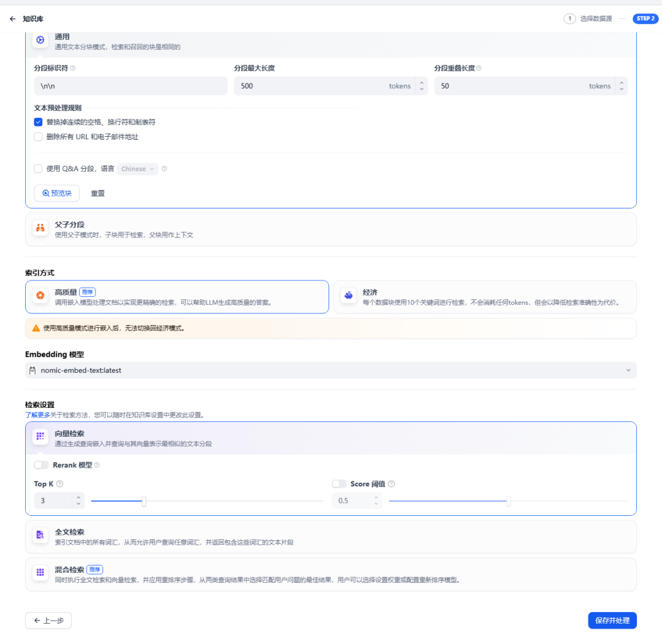Turn on the Rerank 模型 switch

41,465
